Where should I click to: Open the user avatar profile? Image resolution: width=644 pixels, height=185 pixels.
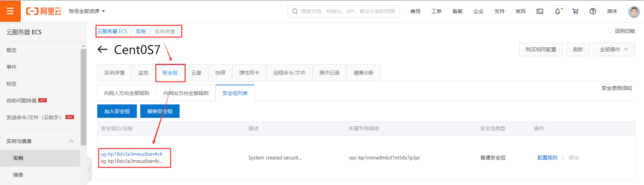pos(634,12)
